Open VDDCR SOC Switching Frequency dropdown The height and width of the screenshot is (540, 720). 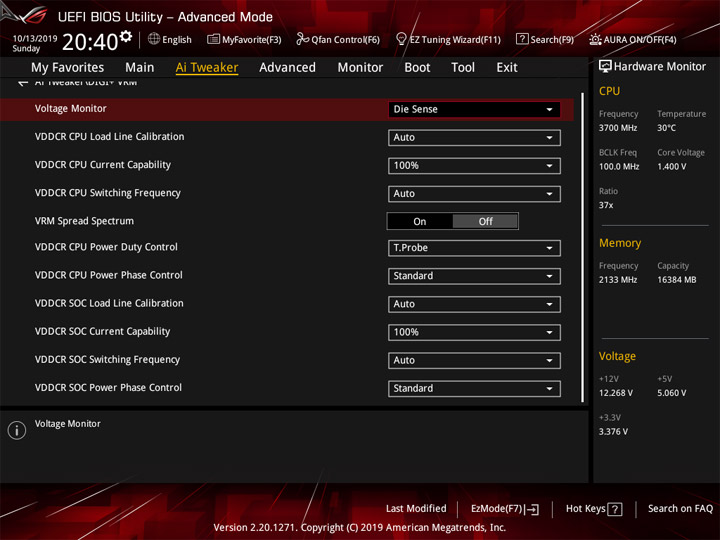tap(474, 360)
